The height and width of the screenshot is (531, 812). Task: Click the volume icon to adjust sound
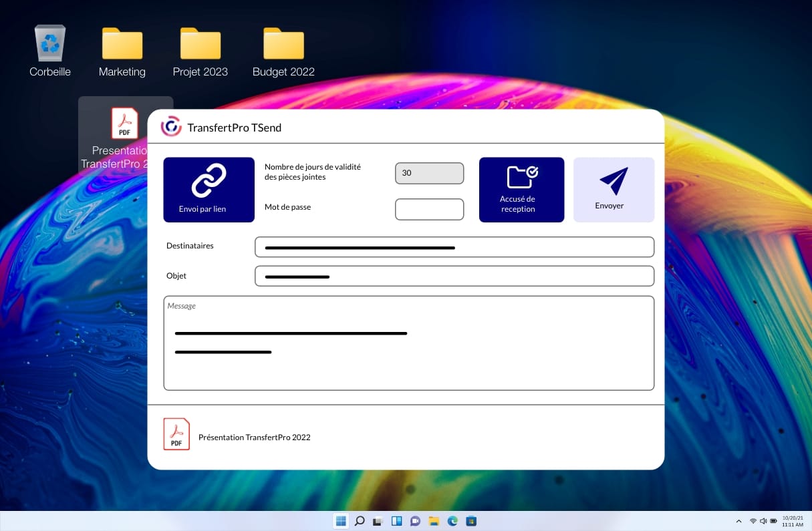coord(762,521)
